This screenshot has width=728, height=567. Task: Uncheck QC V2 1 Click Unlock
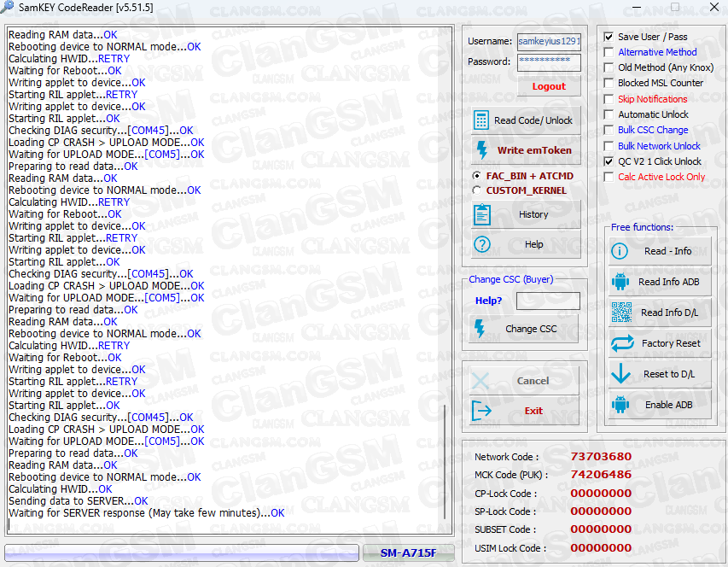pyautogui.click(x=608, y=161)
